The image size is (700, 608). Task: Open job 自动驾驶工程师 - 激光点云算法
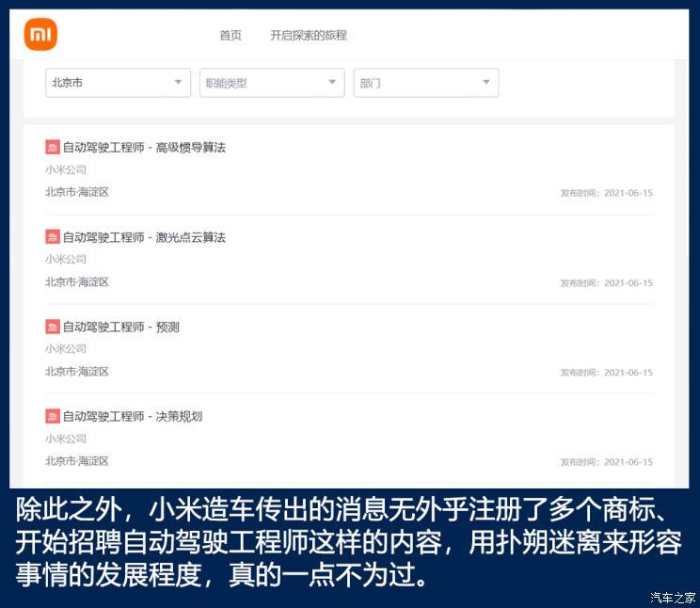pyautogui.click(x=144, y=237)
